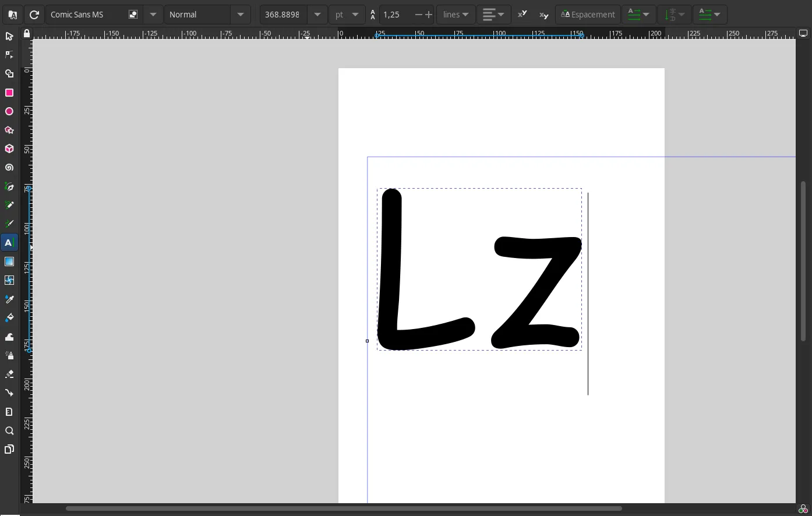812x516 pixels.
Task: Select the Mesh gradient tool
Action: (x=9, y=280)
